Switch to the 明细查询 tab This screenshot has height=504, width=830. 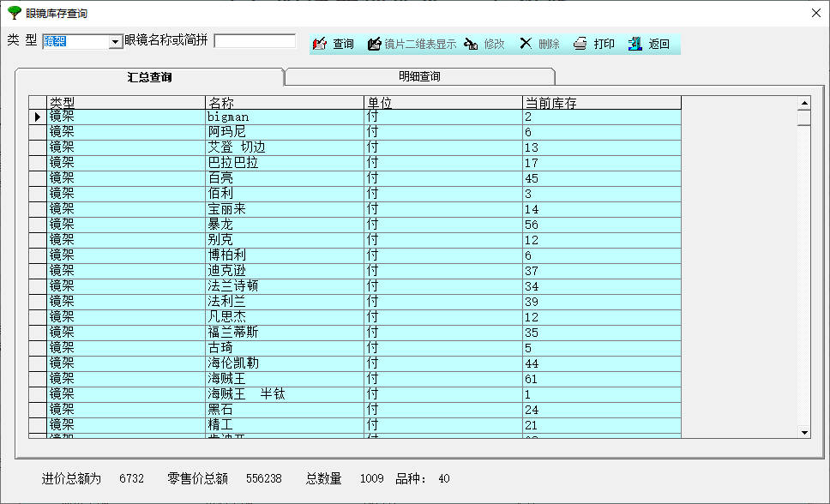(x=420, y=75)
